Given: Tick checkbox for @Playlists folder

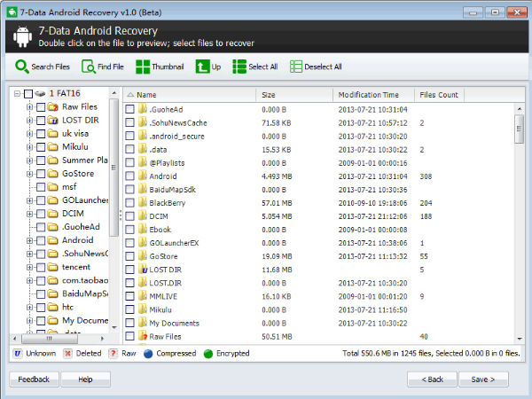Looking at the screenshot, I should [129, 163].
